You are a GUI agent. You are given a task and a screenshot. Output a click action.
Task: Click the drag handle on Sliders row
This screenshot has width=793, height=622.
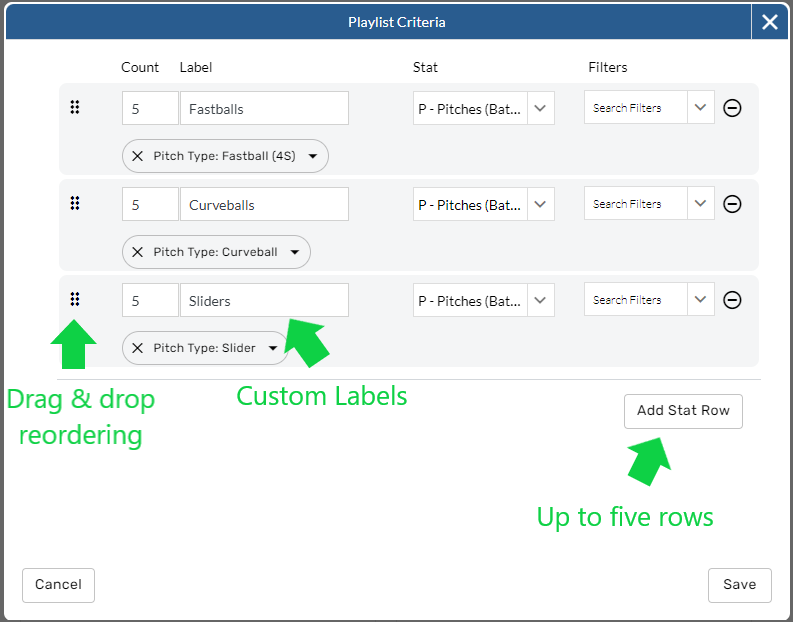[75, 299]
